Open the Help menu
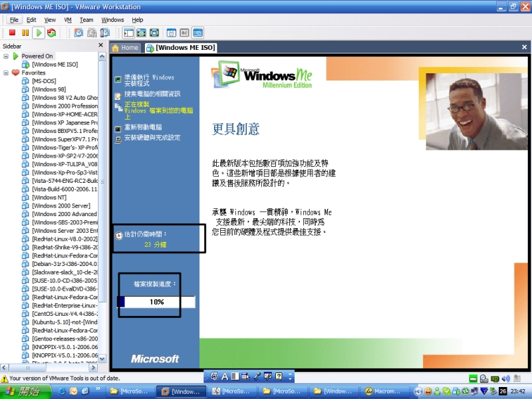The image size is (532, 399). click(x=138, y=20)
